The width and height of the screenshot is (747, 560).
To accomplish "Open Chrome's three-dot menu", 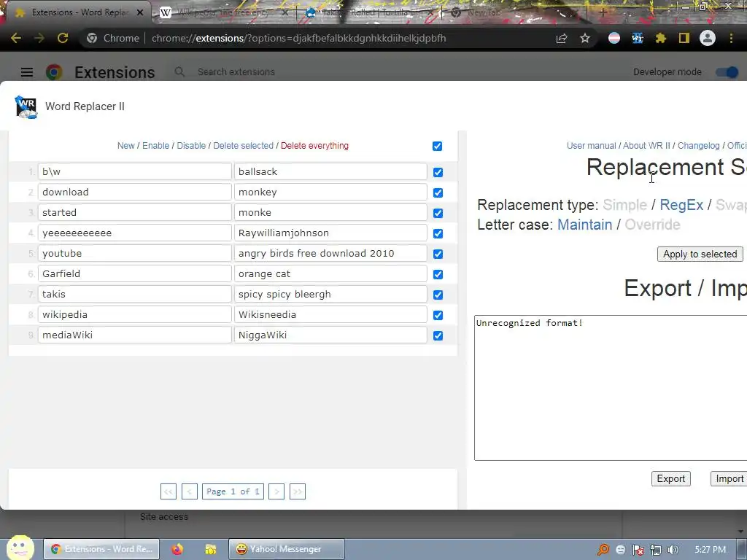I will coord(731,38).
